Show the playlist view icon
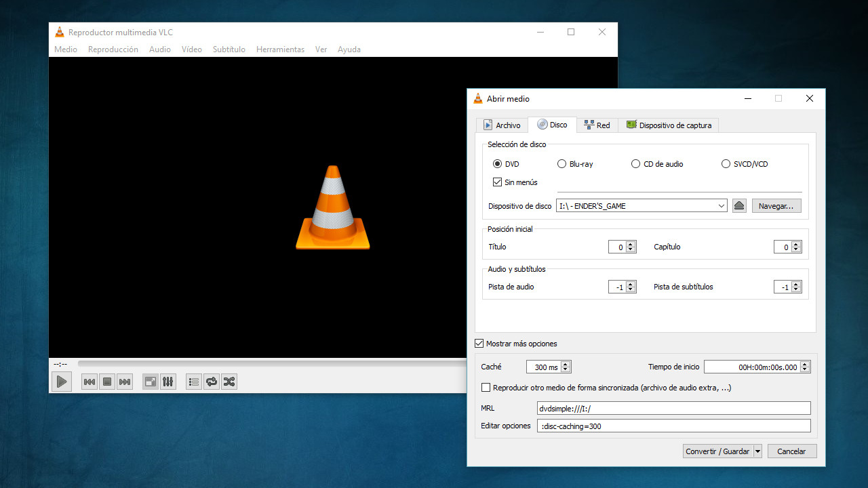This screenshot has width=868, height=488. (193, 381)
